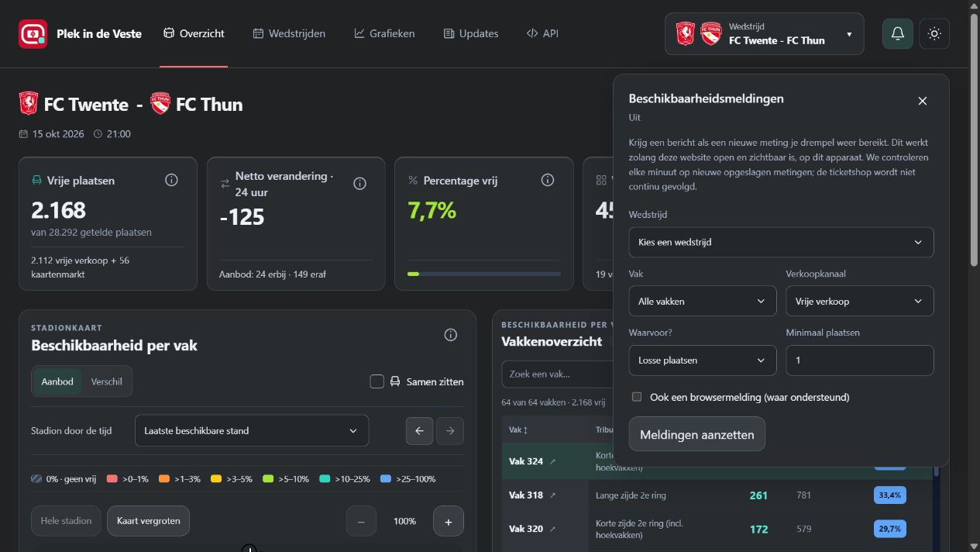Open the Vrije verkoop channel dropdown
The image size is (980, 552).
[x=860, y=301]
